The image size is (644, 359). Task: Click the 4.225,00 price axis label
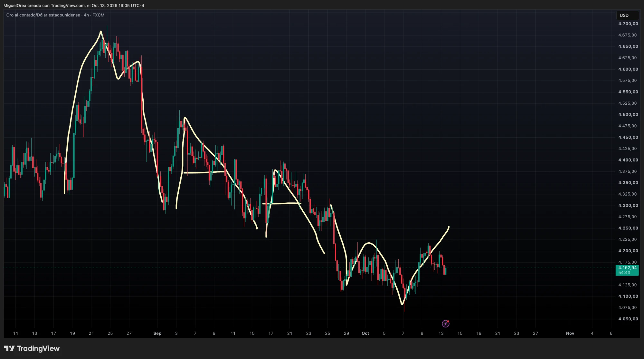click(627, 239)
